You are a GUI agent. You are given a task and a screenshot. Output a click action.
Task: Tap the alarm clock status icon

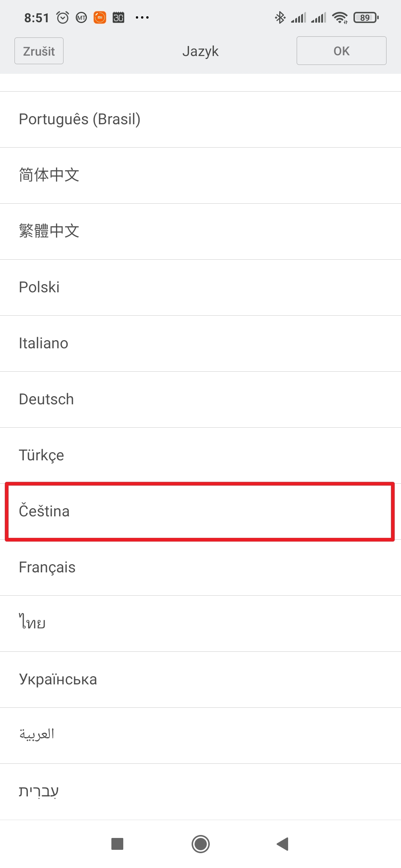click(62, 17)
